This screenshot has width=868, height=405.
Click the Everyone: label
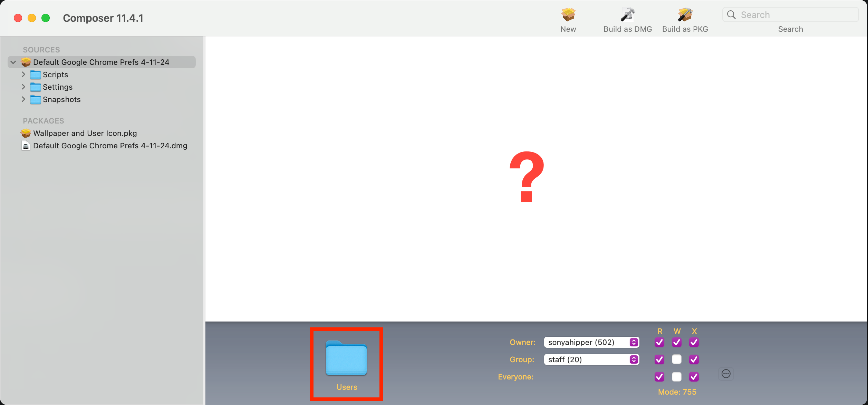[515, 377]
